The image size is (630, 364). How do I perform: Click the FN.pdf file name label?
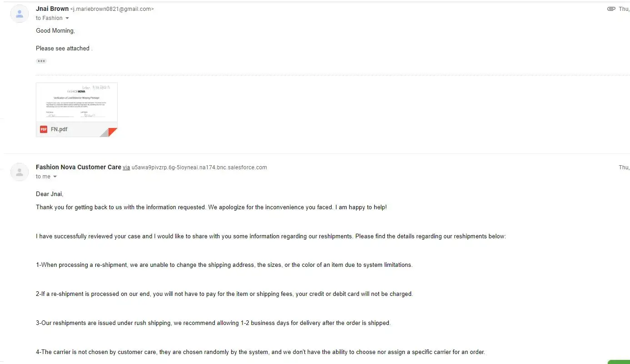click(59, 129)
